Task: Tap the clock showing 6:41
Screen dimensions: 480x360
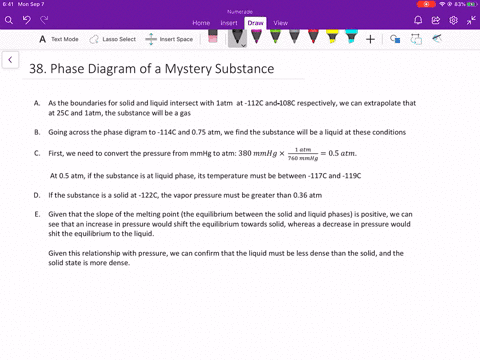Action: [8, 4]
